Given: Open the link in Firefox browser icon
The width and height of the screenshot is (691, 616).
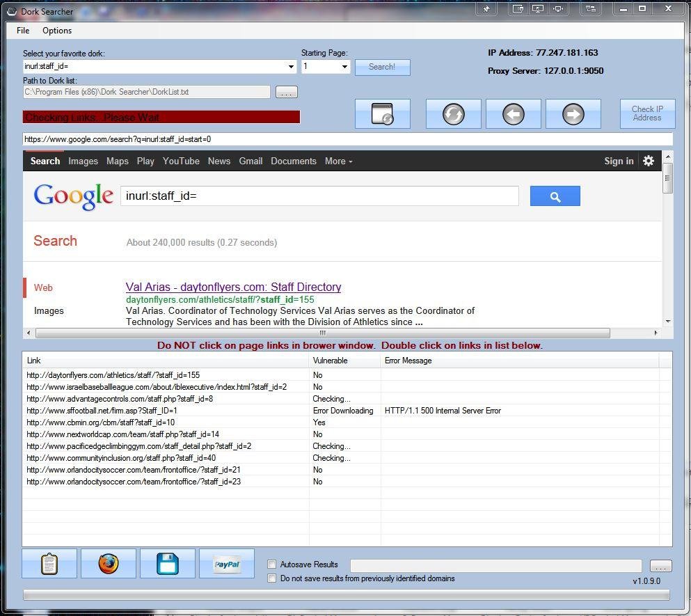Looking at the screenshot, I should coord(109,563).
